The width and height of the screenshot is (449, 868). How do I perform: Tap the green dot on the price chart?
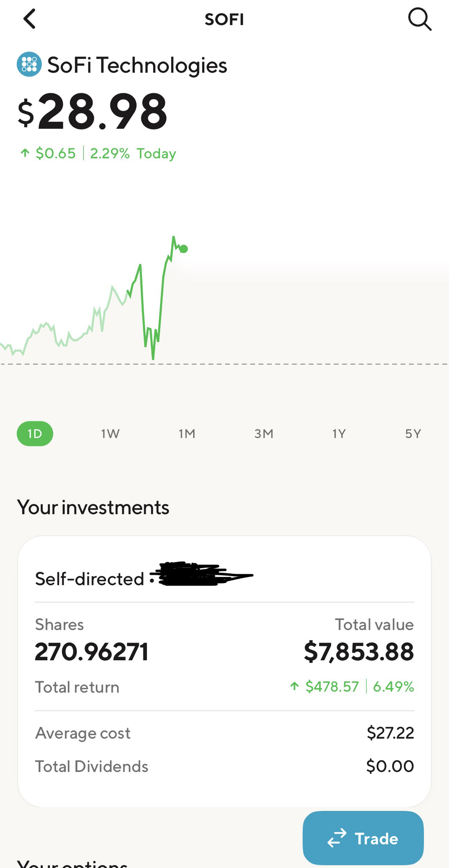pyautogui.click(x=184, y=249)
